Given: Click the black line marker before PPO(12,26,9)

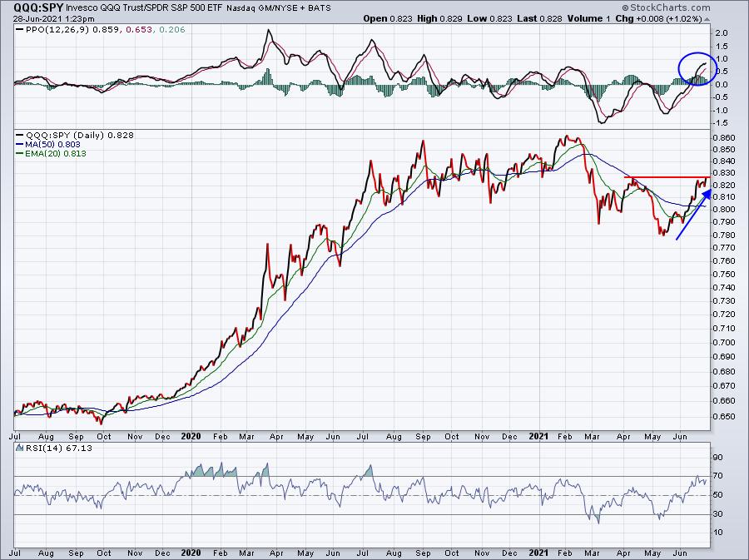Looking at the screenshot, I should pyautogui.click(x=19, y=30).
